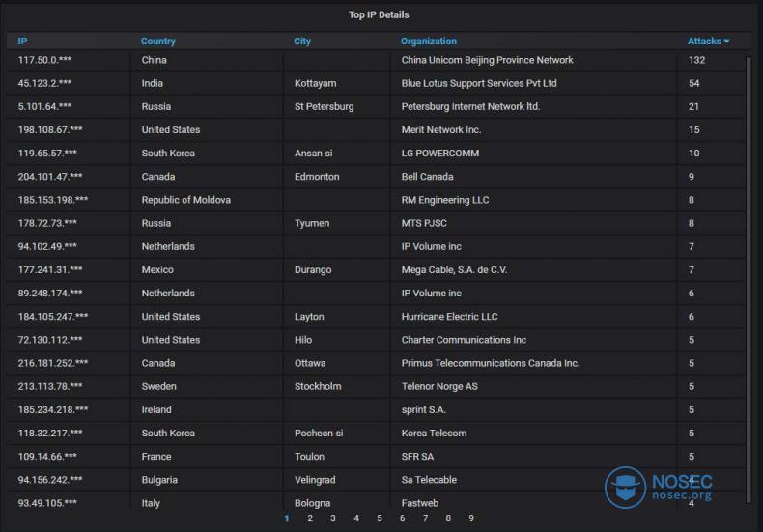Go to page 7 of the table
The height and width of the screenshot is (532, 763).
[425, 518]
